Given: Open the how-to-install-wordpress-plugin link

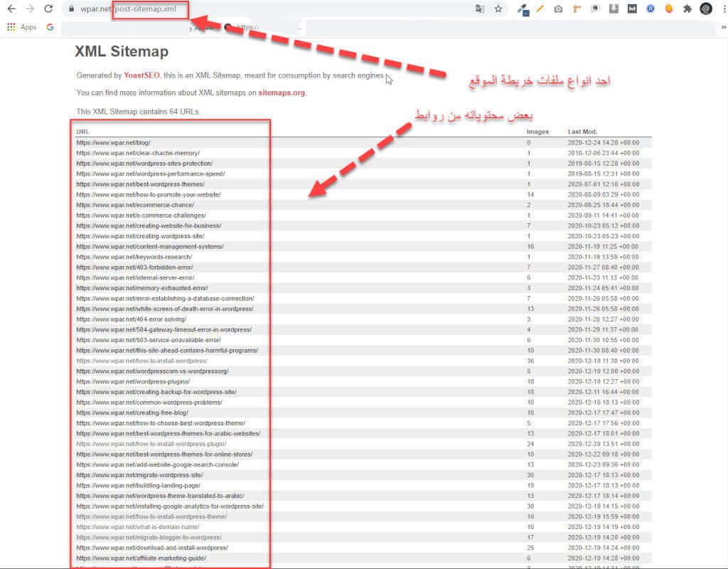Looking at the screenshot, I should click(x=151, y=444).
